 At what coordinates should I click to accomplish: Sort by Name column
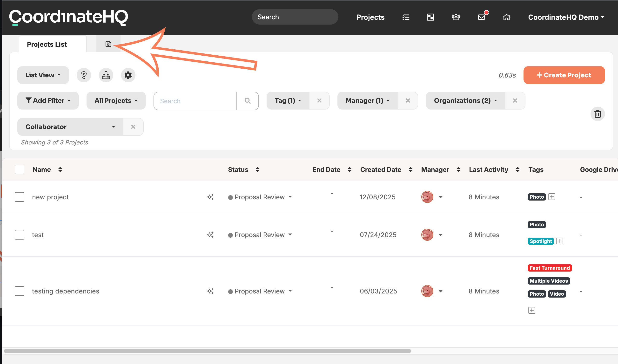[60, 169]
